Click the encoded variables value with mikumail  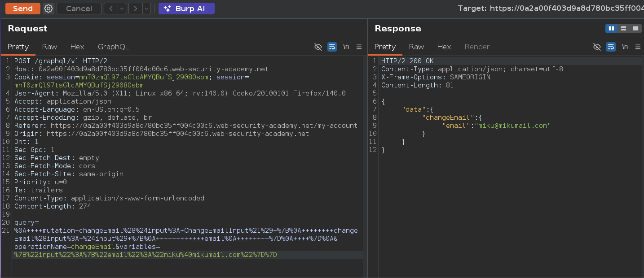point(146,255)
